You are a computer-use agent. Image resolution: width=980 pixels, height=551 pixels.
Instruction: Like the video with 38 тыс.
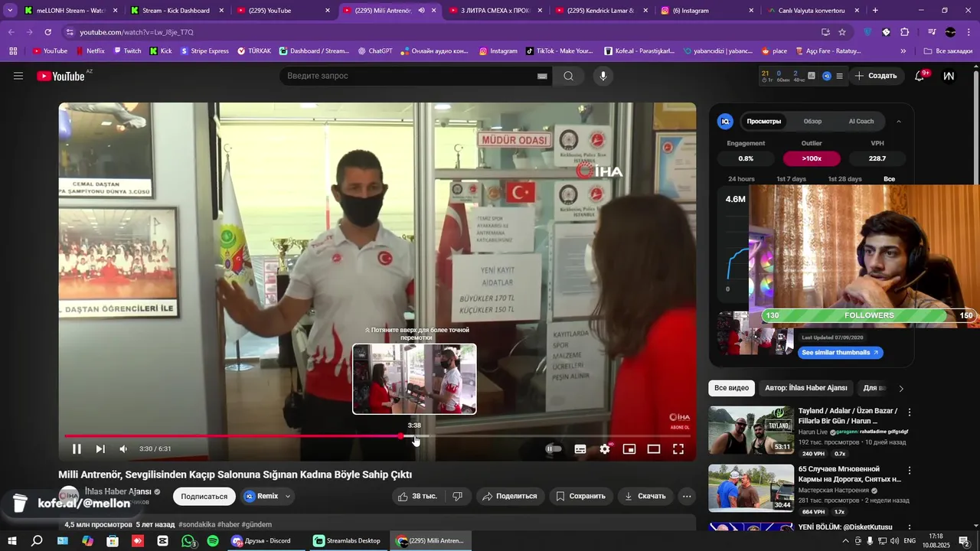[416, 496]
